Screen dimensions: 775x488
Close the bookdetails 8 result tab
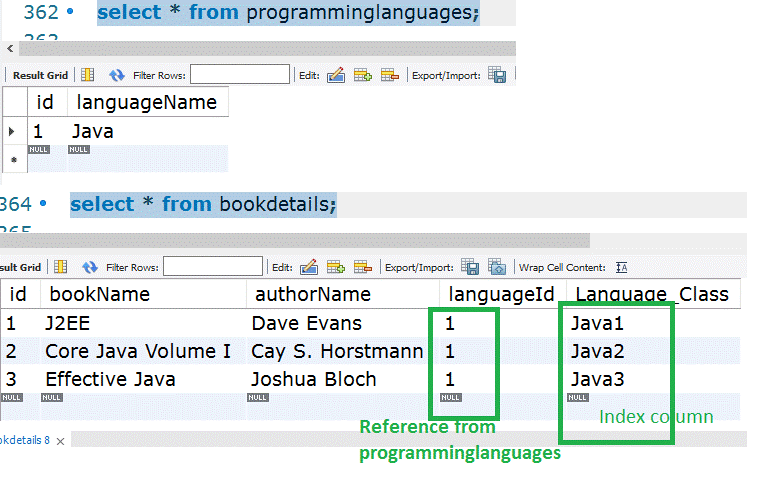tap(60, 441)
